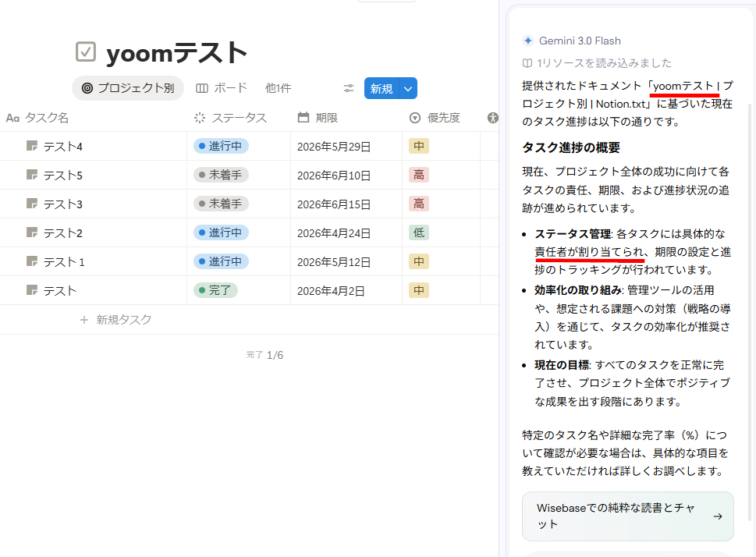Click the page icon of テスト5 row
756x557 pixels.
(x=32, y=175)
